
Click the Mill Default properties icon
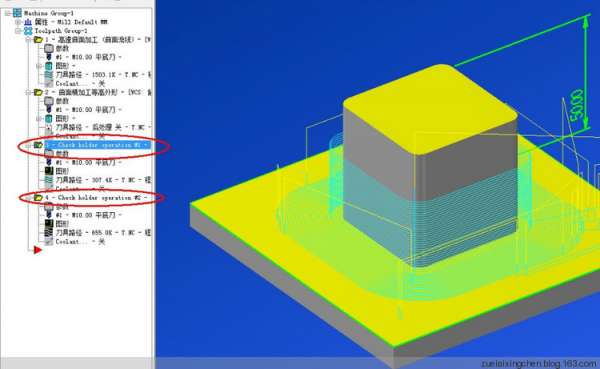28,22
